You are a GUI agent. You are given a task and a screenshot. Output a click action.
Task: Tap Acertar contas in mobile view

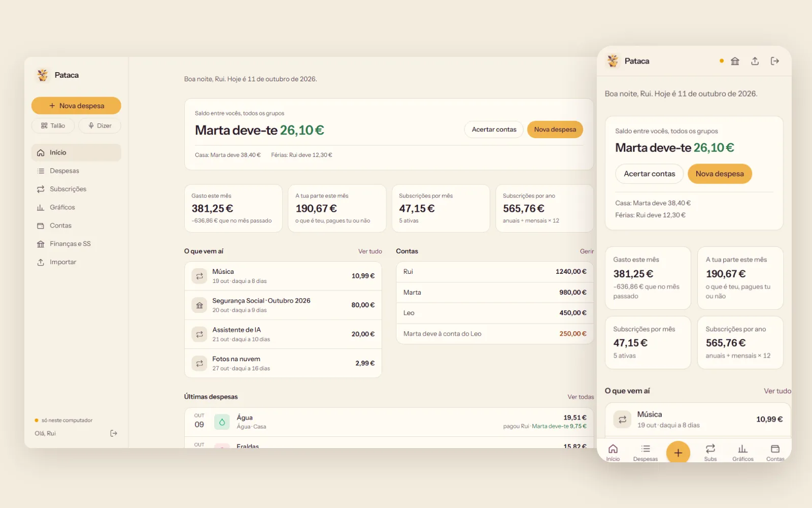coord(650,174)
